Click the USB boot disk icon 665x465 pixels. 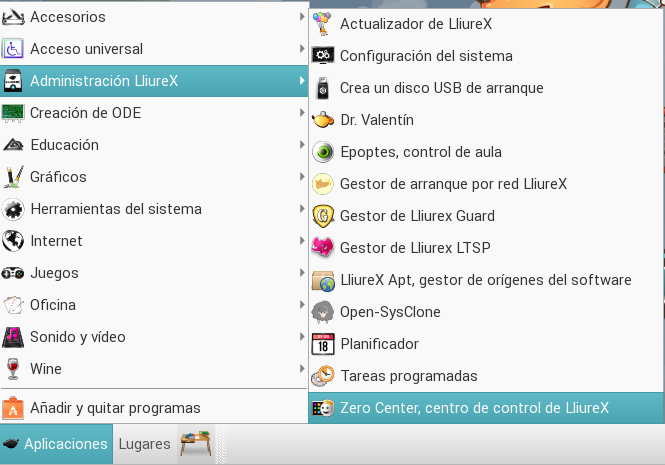click(x=323, y=88)
